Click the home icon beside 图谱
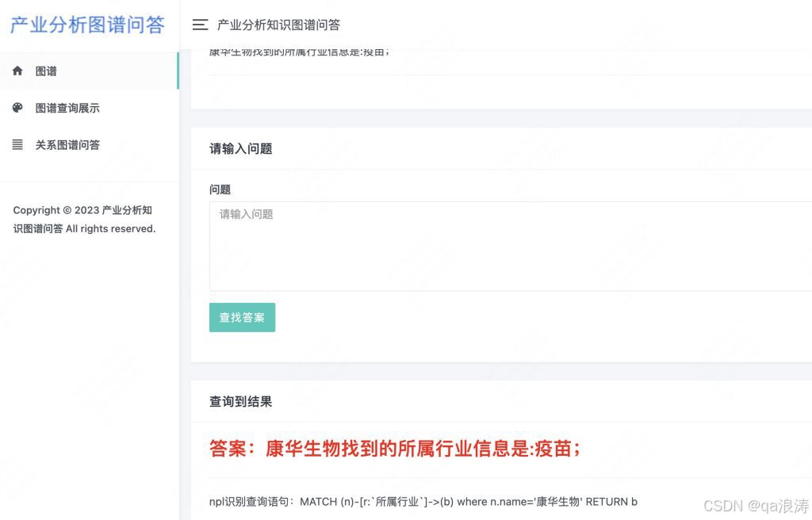 click(x=17, y=71)
